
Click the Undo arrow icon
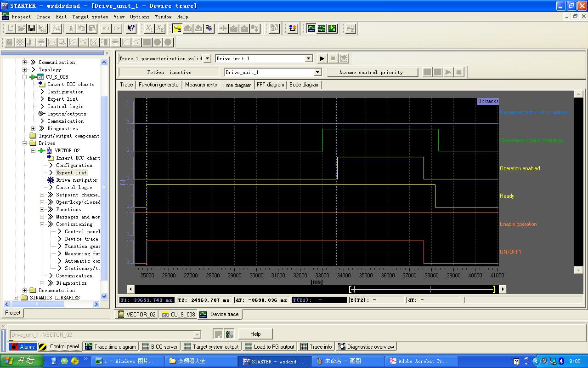click(x=106, y=29)
